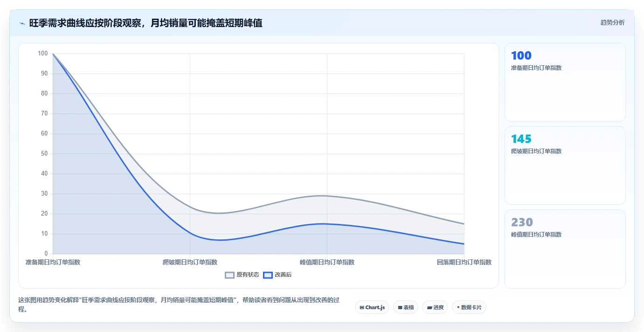Click the 表格 tag icon
Screen dimensions: 644x332
[400, 307]
